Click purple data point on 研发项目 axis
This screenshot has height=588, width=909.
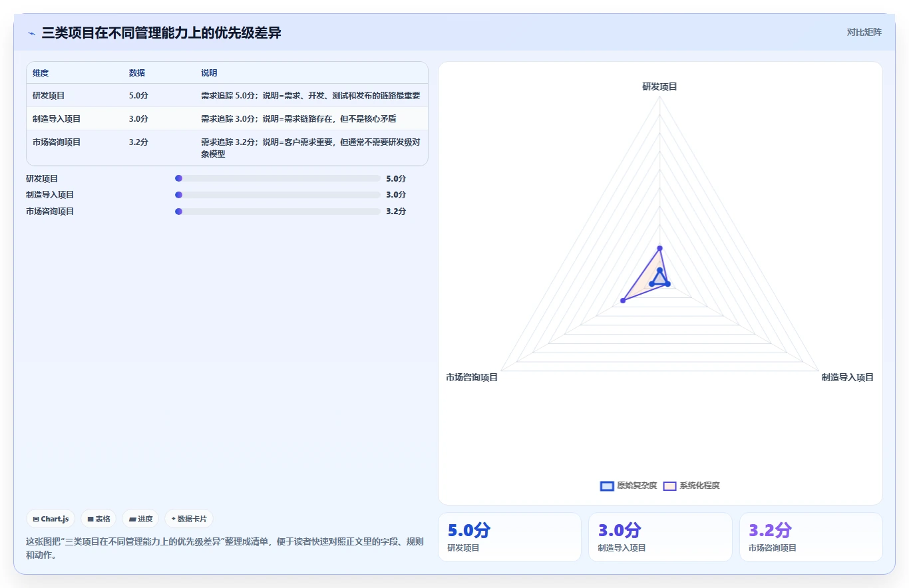click(x=660, y=249)
